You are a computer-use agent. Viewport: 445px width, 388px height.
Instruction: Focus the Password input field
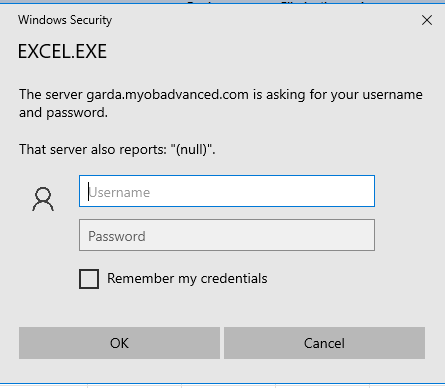pos(227,235)
